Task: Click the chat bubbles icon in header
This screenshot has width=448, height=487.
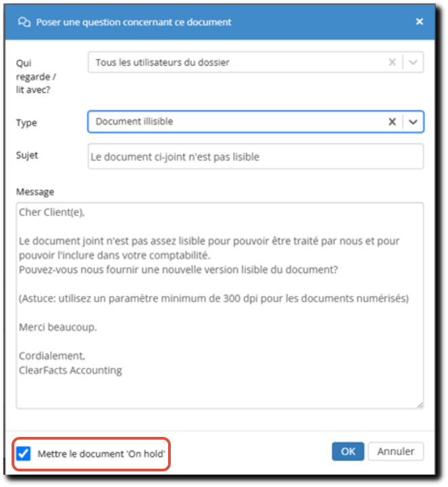Action: pyautogui.click(x=24, y=22)
